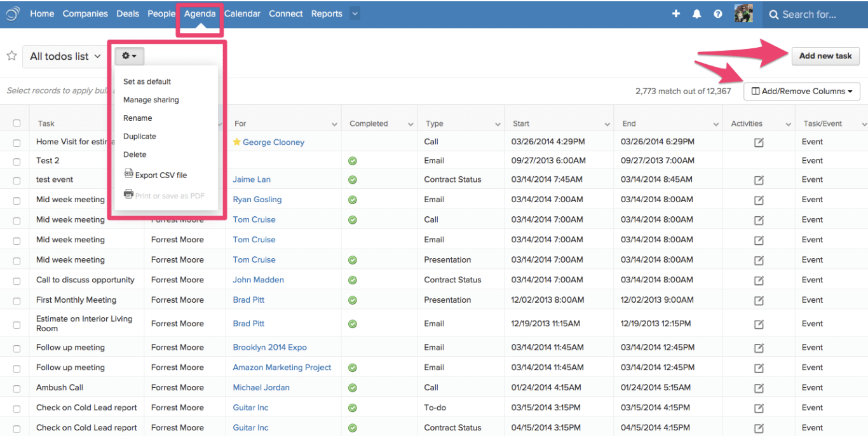The image size is (868, 440).
Task: Open the All todos list dropdown
Action: pos(64,56)
